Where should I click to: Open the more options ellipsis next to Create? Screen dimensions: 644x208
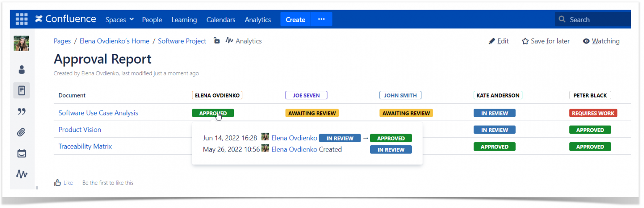click(322, 19)
